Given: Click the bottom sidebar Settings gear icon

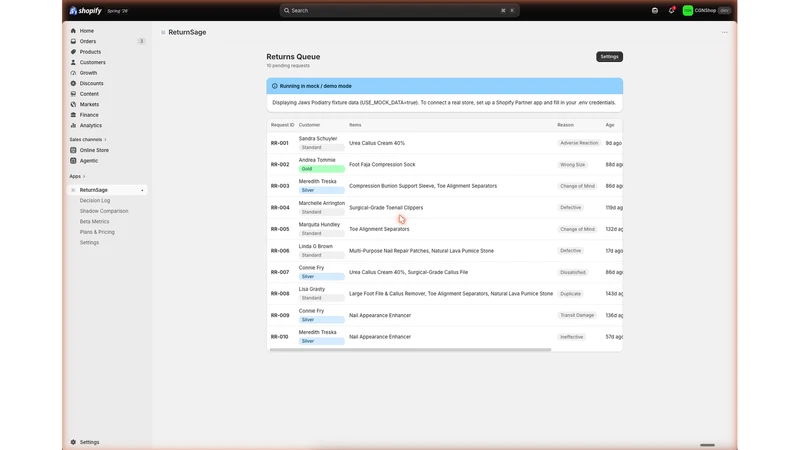Looking at the screenshot, I should [73, 442].
